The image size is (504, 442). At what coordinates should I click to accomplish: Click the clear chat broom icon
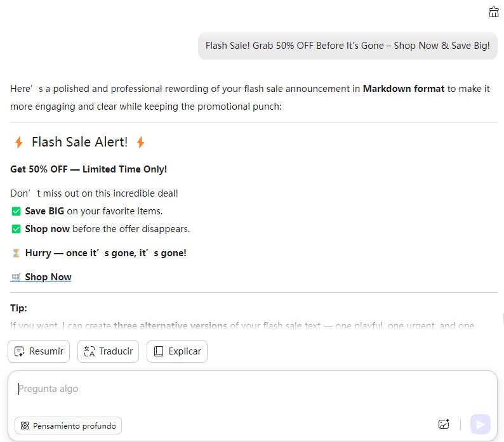pyautogui.click(x=494, y=11)
